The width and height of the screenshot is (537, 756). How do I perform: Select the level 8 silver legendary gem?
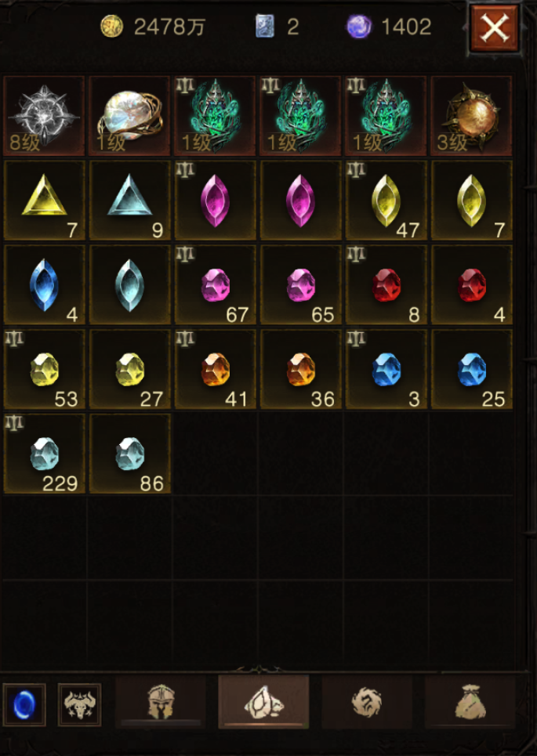click(x=44, y=116)
